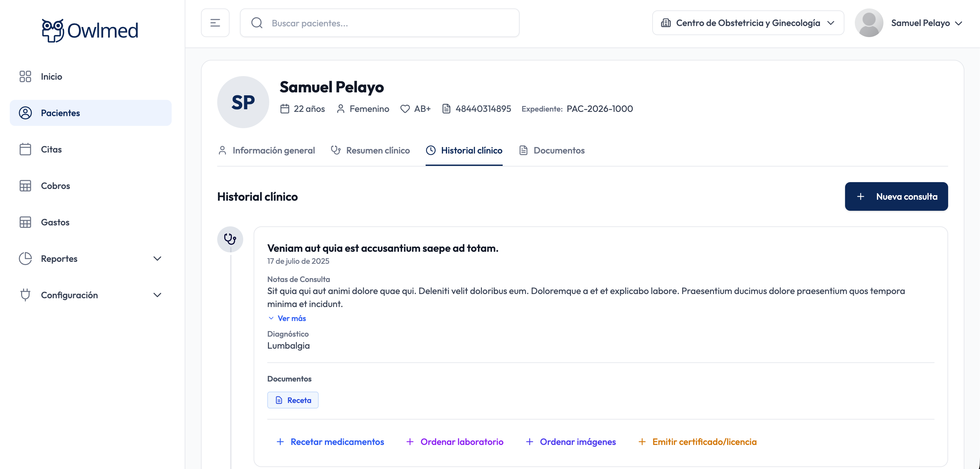This screenshot has height=469, width=980.
Task: Open the Receta document chip
Action: click(x=293, y=400)
